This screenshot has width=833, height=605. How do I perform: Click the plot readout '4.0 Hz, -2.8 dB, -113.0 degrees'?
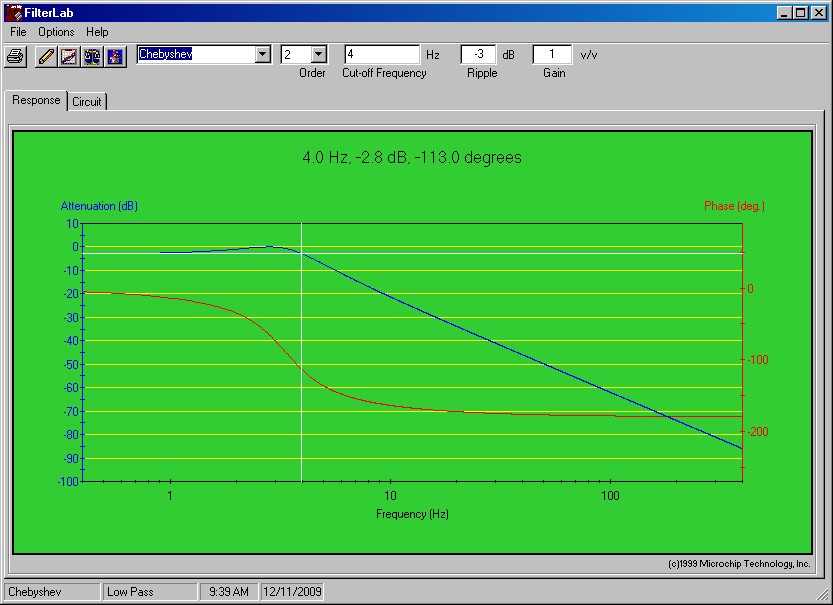[412, 157]
